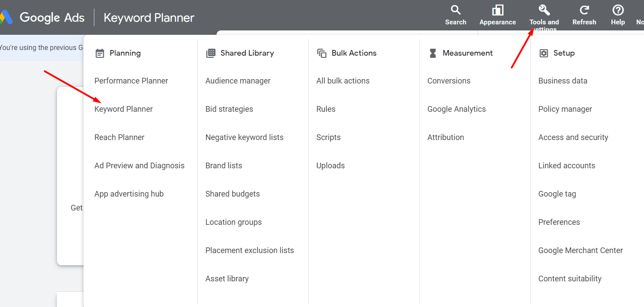Go to App advertising hub

tap(129, 194)
